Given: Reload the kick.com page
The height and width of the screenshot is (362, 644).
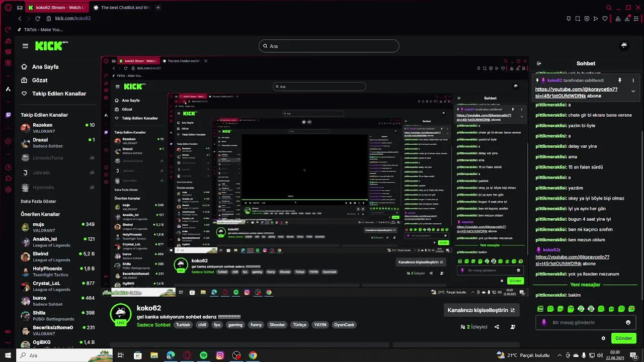Looking at the screenshot, I should click(x=37, y=19).
